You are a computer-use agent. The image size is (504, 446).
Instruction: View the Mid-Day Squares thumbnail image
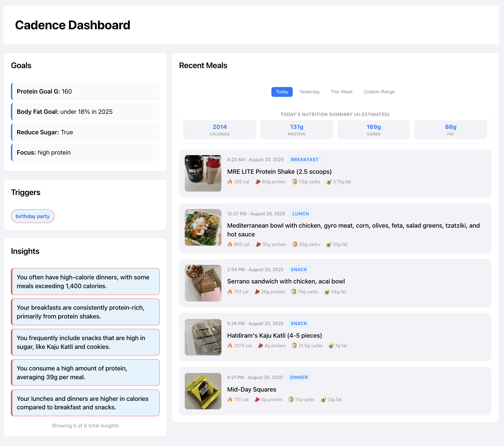coord(203,391)
